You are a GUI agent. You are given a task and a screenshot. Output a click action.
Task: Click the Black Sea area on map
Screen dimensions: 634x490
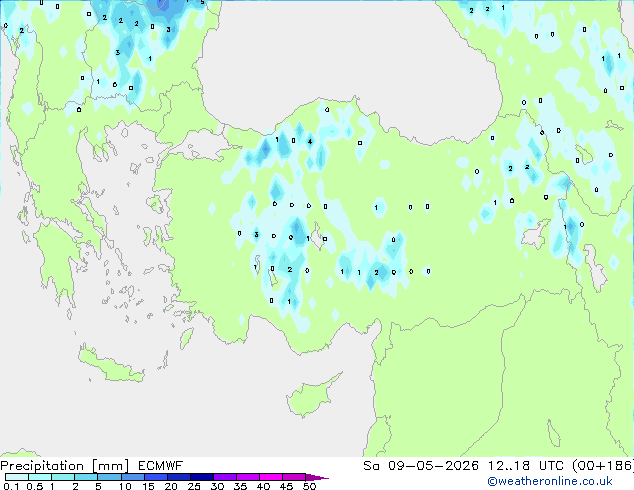(348, 69)
